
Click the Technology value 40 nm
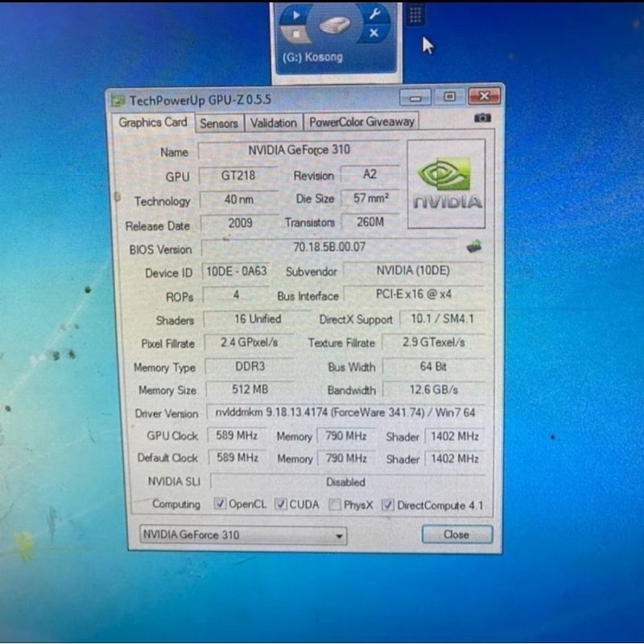pos(239,200)
